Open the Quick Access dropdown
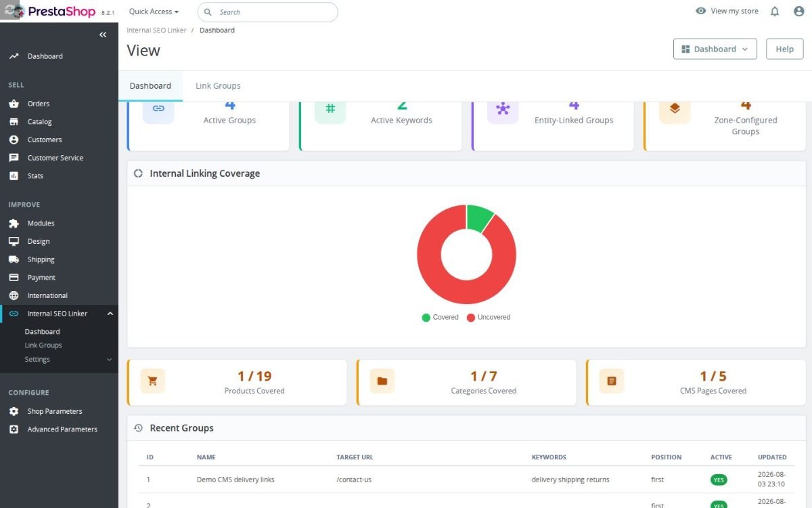This screenshot has height=508, width=812. [x=154, y=12]
